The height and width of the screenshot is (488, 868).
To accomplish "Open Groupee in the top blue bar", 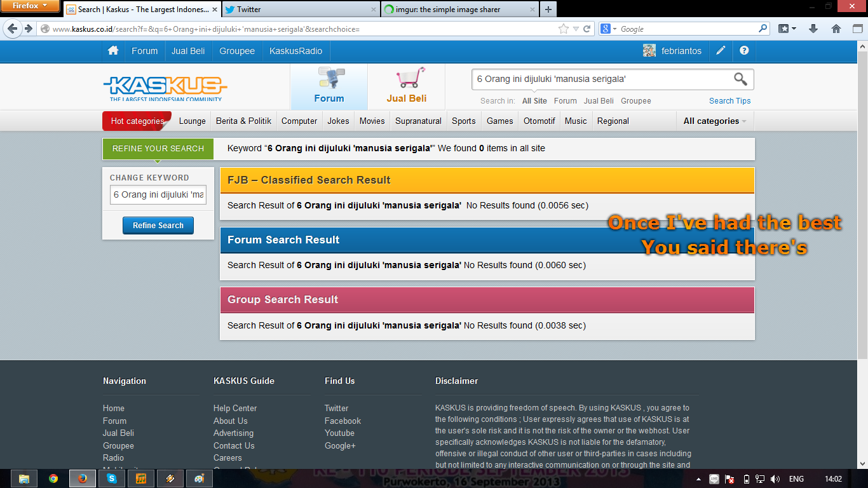I will click(x=237, y=51).
